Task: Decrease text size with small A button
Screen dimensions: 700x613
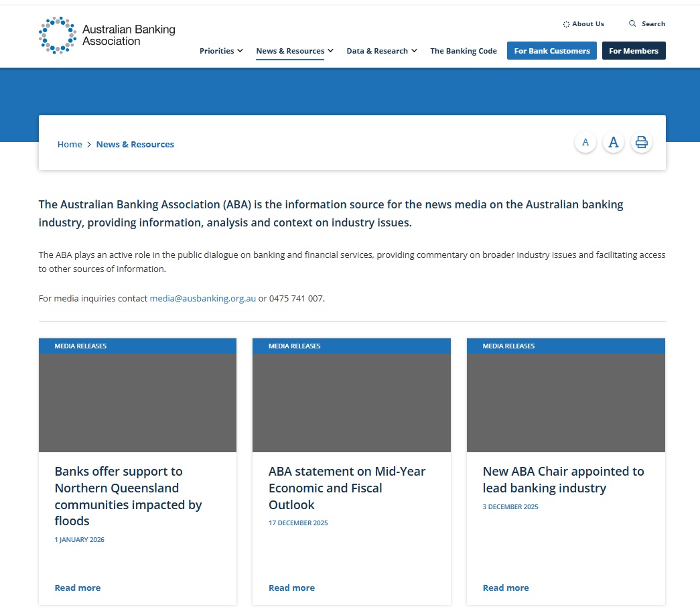Action: click(585, 143)
